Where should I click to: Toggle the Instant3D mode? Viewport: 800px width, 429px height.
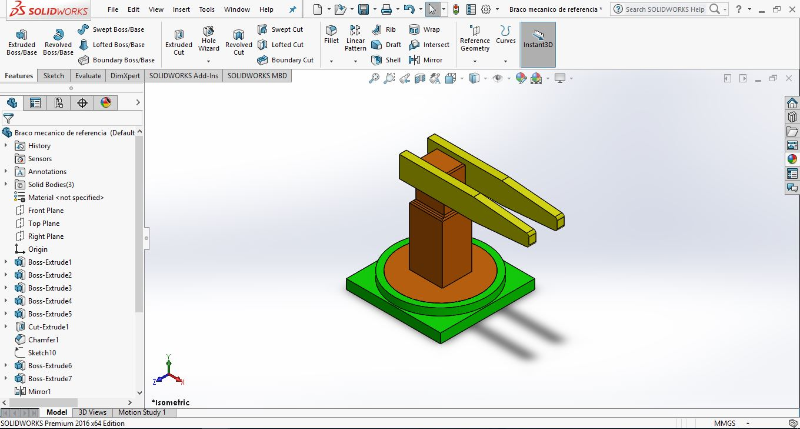pyautogui.click(x=537, y=41)
